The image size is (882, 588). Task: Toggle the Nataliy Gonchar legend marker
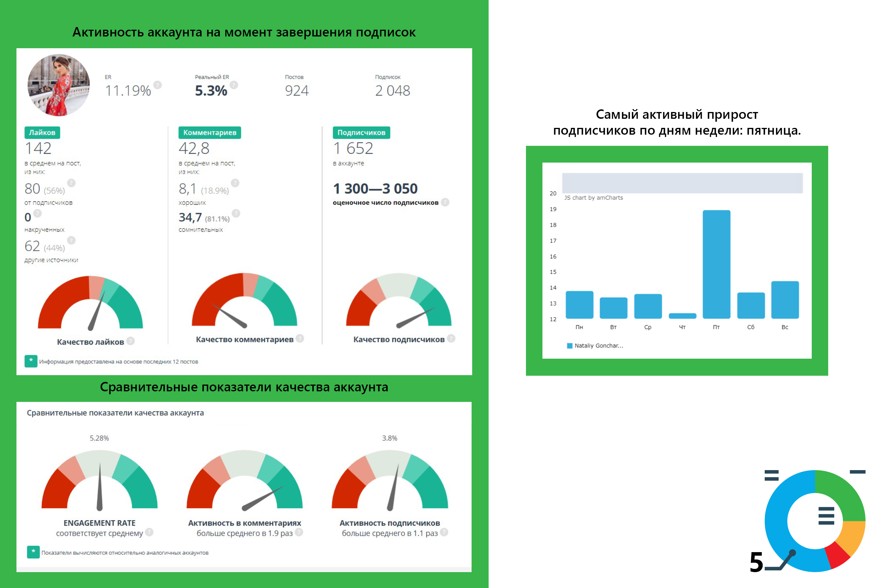[x=570, y=346]
